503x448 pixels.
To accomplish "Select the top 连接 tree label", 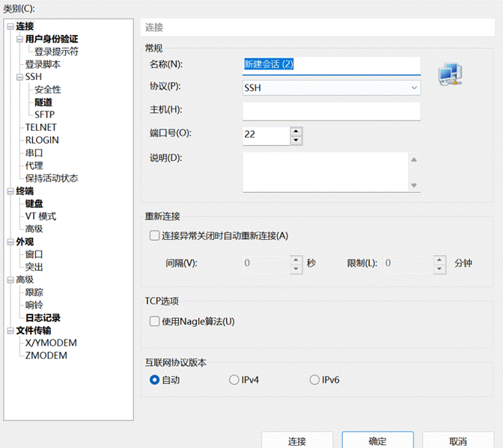I will point(25,26).
